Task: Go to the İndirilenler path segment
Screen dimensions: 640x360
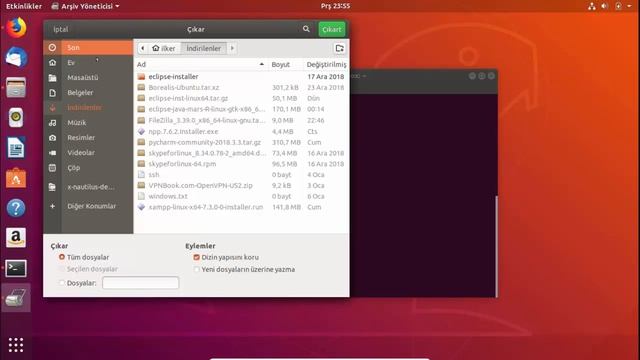Action: pos(204,48)
